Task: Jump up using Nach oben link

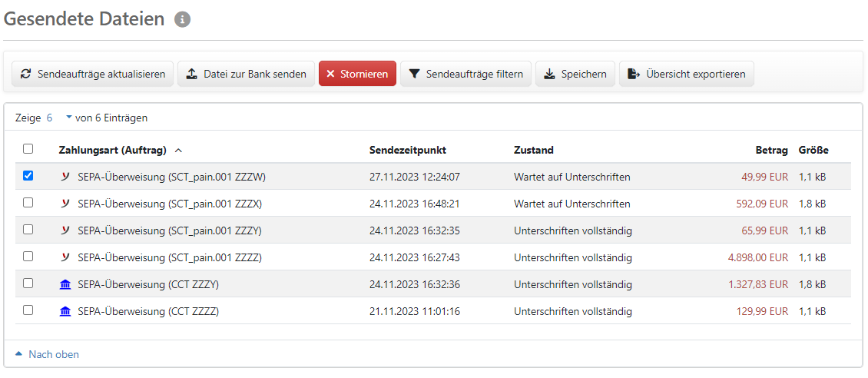Action: (54, 354)
